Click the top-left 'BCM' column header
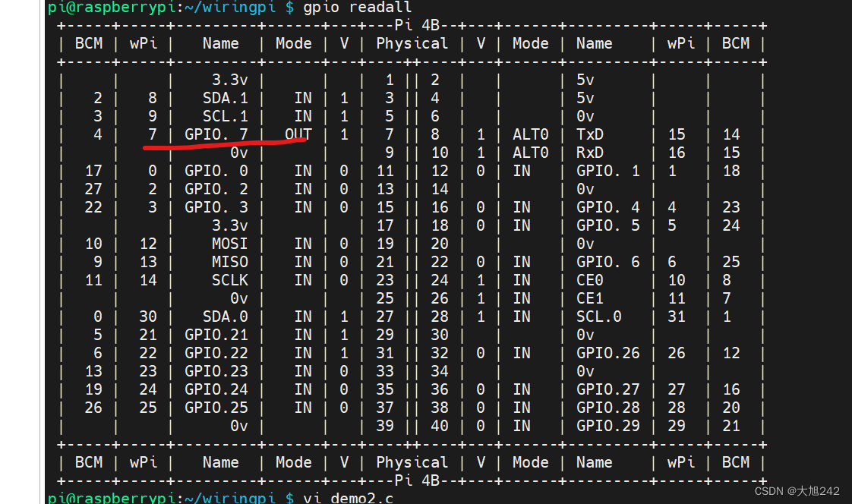 89,43
